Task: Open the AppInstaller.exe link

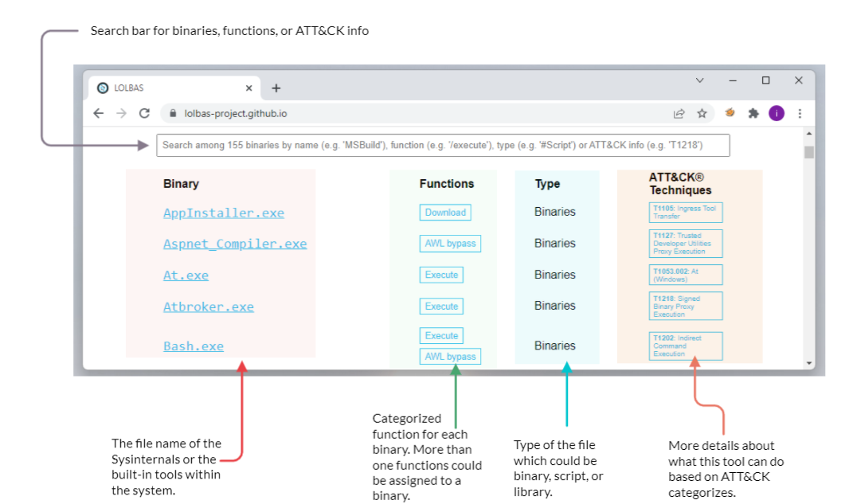Action: [x=223, y=213]
